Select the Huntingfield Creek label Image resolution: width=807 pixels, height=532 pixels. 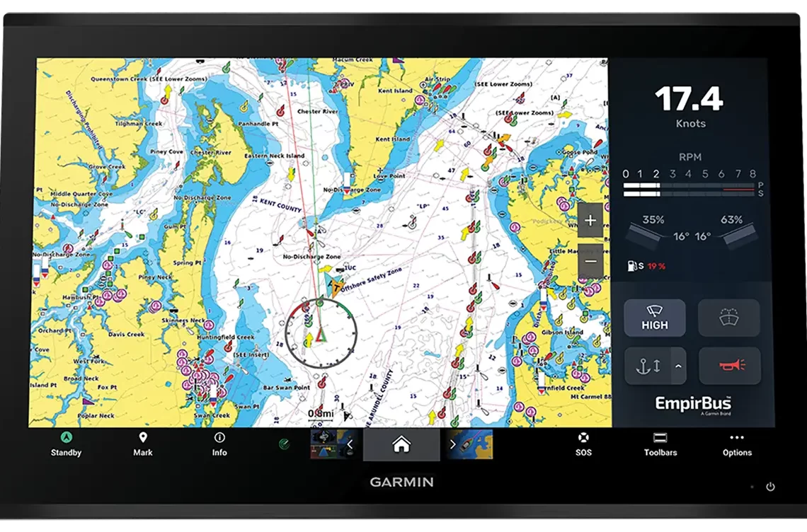[225, 337]
